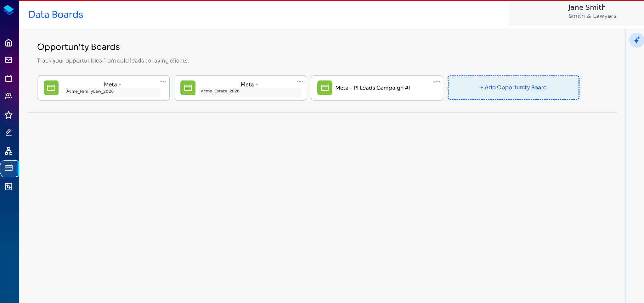Open the Mail inbox sidebar icon
This screenshot has width=644, height=303.
9,60
